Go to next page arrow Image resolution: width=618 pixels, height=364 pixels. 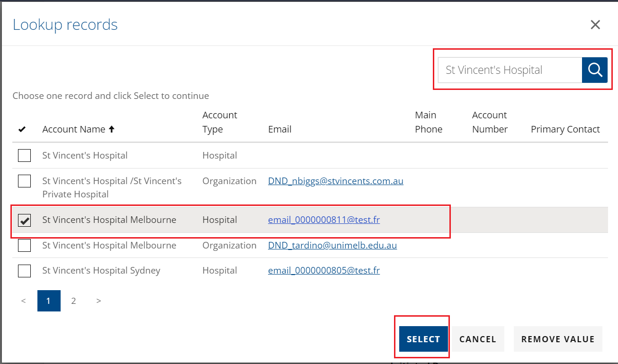tap(99, 301)
